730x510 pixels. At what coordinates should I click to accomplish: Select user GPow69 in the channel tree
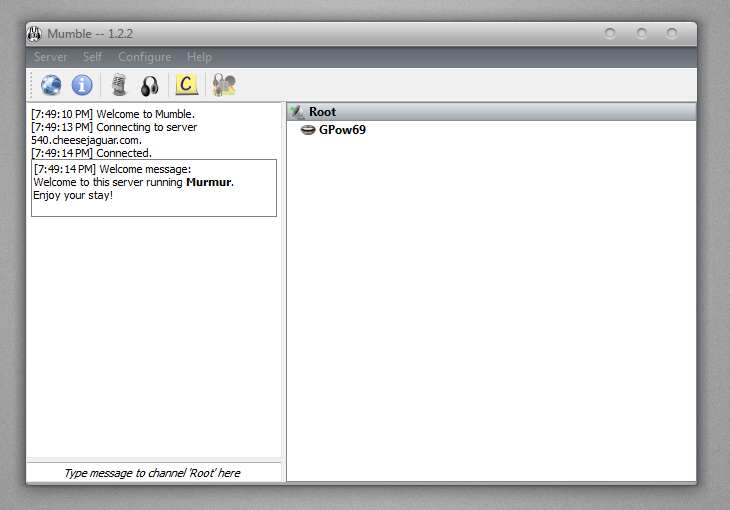click(x=342, y=130)
